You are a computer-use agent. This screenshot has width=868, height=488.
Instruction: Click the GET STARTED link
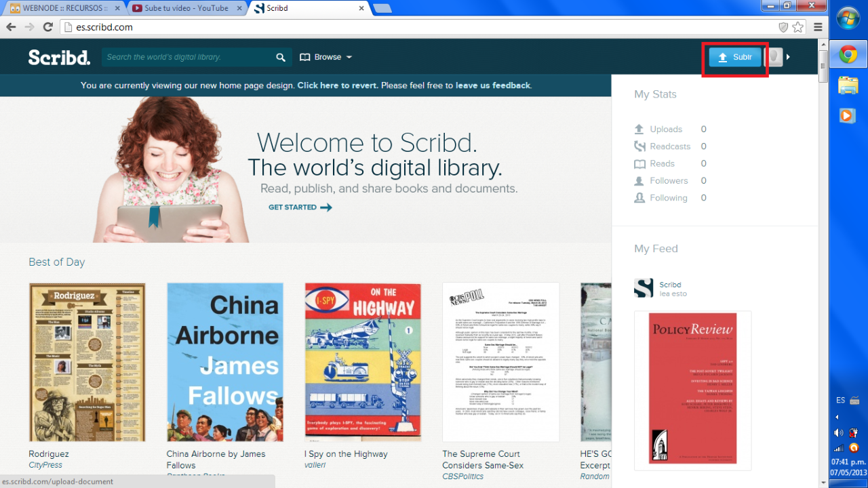[300, 207]
